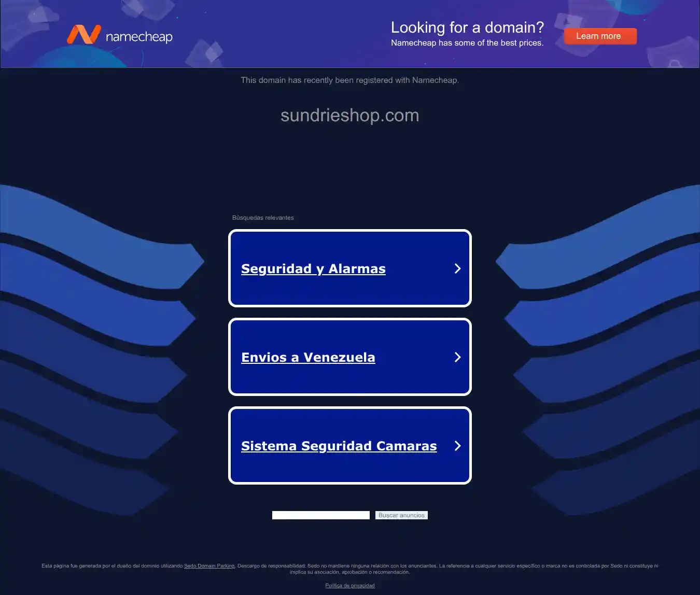700x595 pixels.
Task: Open the Seguridad y Alarmas link
Action: pyautogui.click(x=313, y=268)
